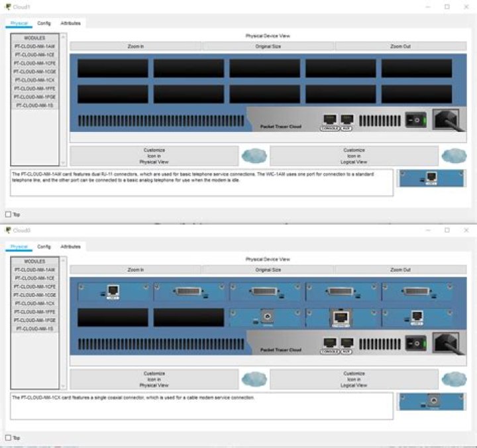Click Original Size in Cloud0 window
This screenshot has width=477, height=448.
(x=268, y=270)
